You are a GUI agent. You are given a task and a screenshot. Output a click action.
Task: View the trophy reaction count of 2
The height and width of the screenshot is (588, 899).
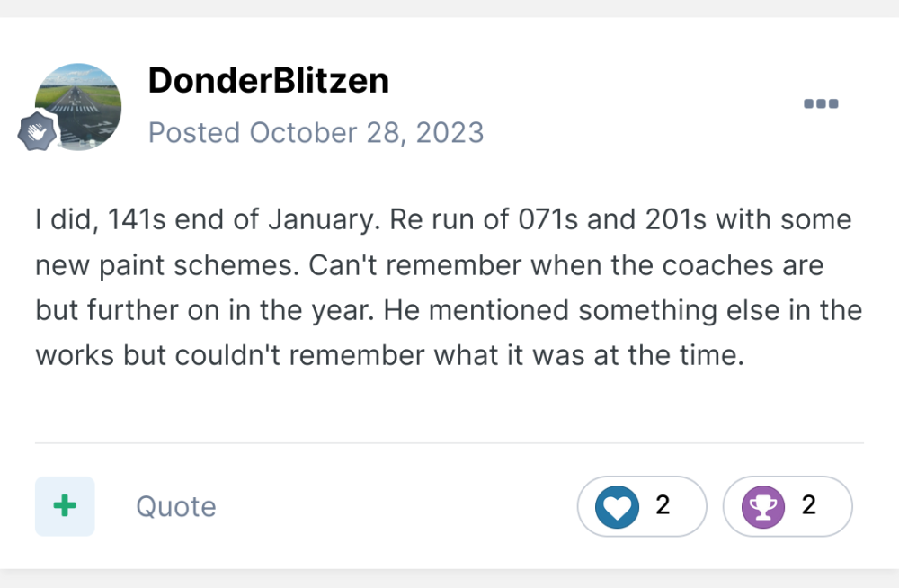[808, 505]
